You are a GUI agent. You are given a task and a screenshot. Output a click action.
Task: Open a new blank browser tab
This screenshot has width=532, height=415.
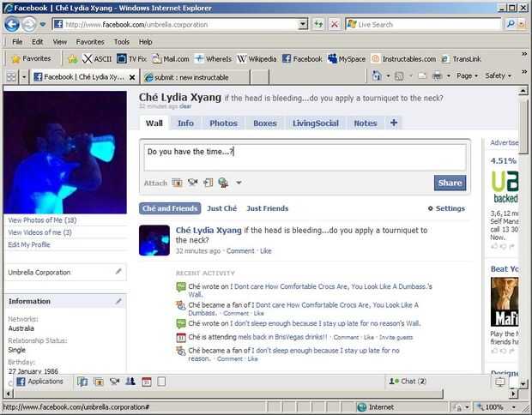259,77
